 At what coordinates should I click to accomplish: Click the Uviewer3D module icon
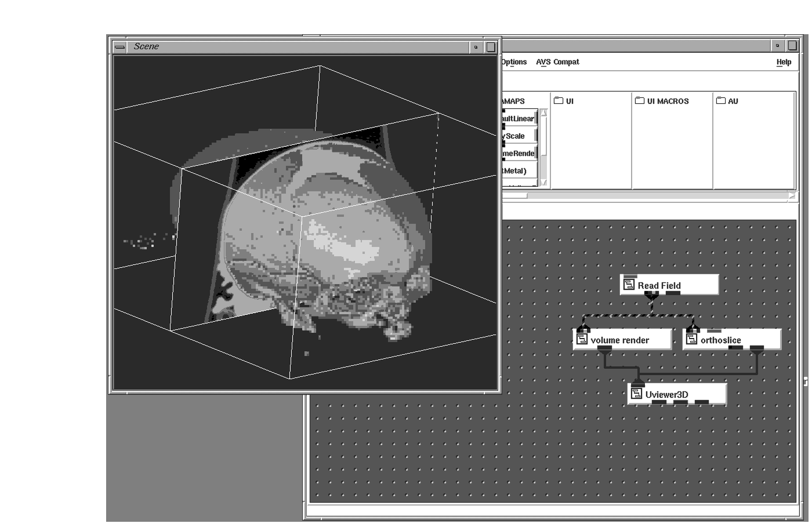636,394
